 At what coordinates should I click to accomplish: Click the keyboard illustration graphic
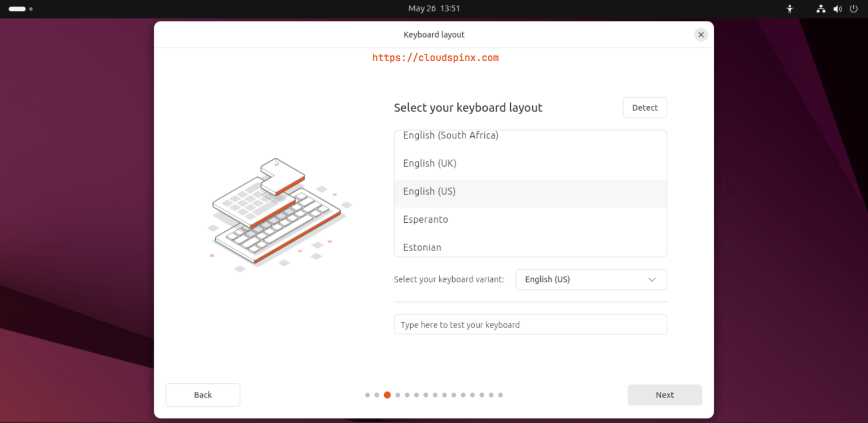coord(277,214)
